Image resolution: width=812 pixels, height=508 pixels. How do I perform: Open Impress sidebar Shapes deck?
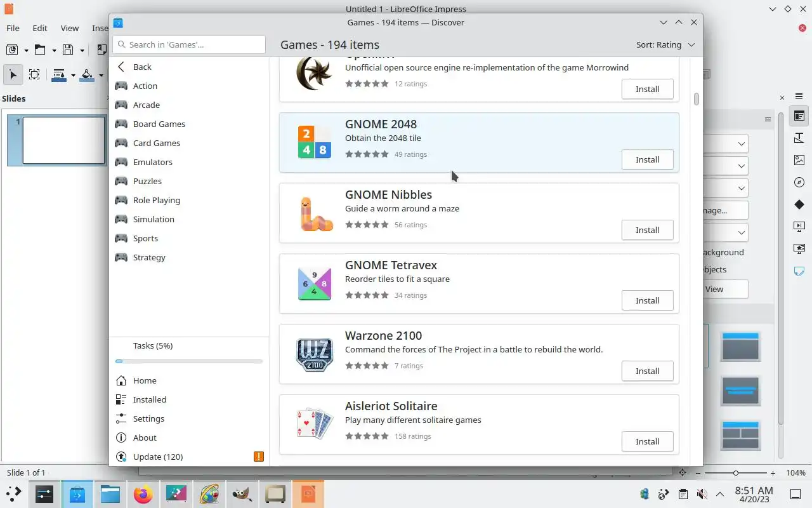click(x=799, y=204)
